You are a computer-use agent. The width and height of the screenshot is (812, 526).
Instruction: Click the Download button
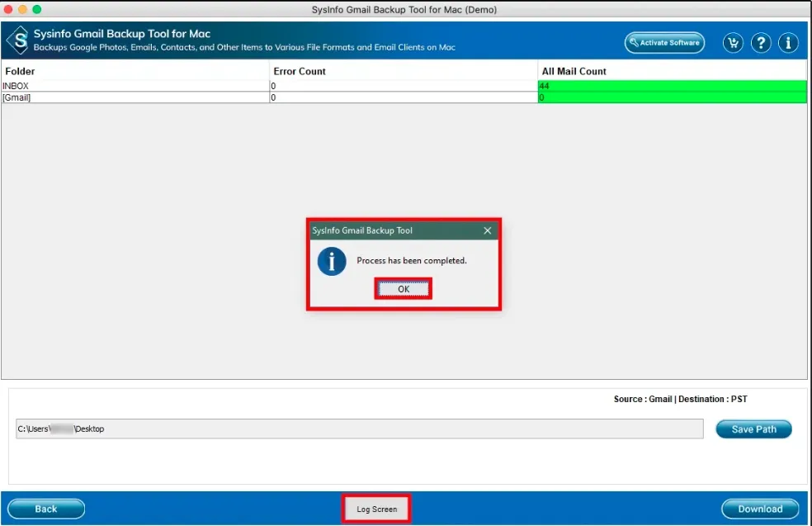(x=759, y=509)
